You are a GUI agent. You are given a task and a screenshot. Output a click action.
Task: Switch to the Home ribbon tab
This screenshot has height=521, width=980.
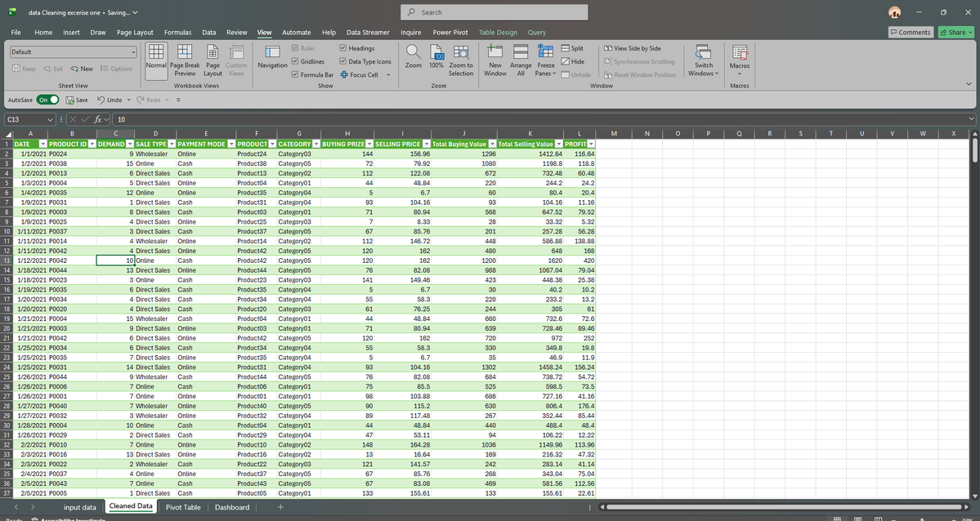tap(43, 33)
